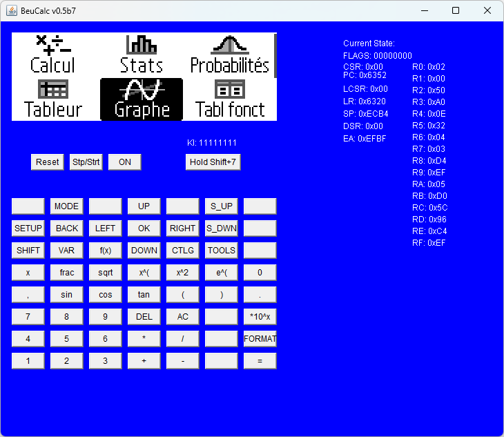Screen dimensions: 504x437
Task: Click the Hold Shift+7 button
Action: pos(213,162)
